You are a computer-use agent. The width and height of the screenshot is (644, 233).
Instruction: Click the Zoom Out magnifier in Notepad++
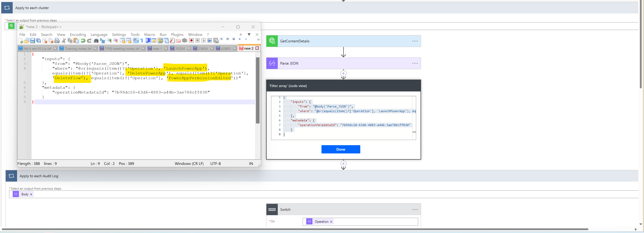[116, 41]
